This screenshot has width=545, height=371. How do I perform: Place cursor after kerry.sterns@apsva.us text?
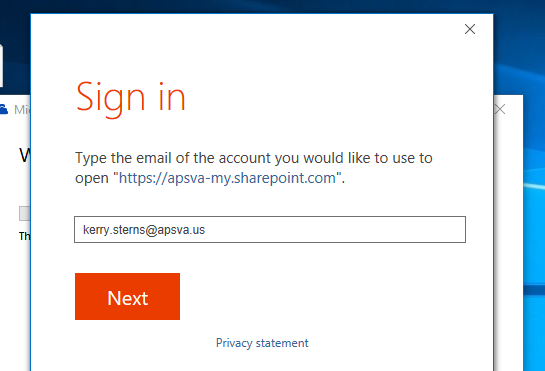point(205,230)
